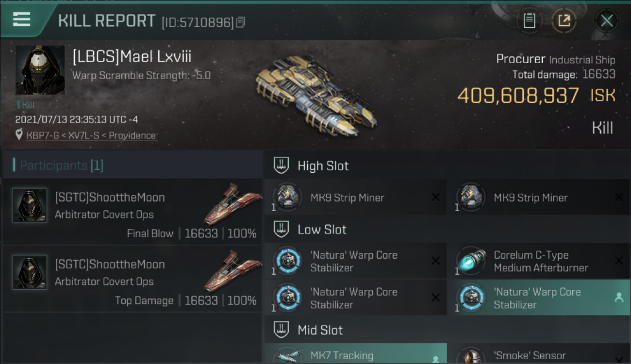Select the first MK9 Strip Miner module
631x364 pixels.
355,198
